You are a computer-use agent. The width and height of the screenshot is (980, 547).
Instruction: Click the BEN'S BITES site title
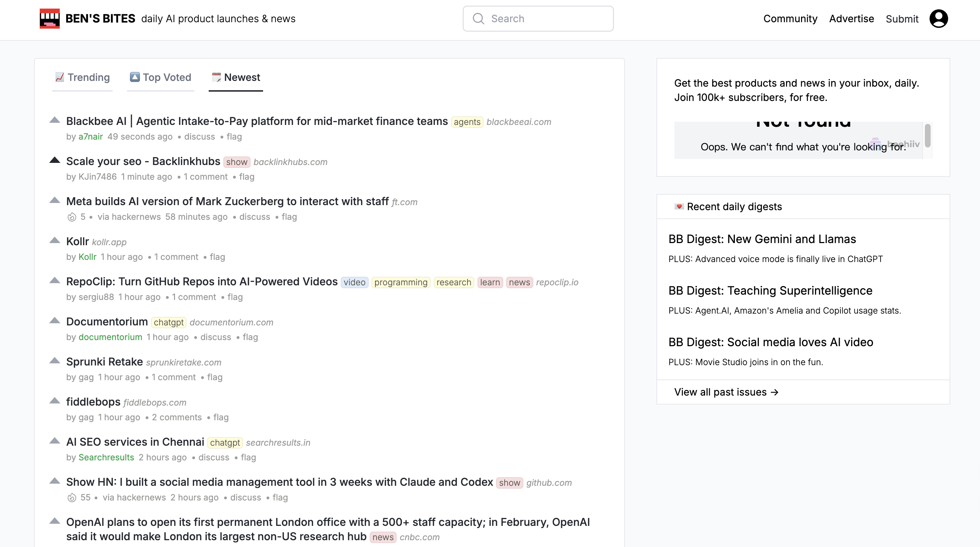pyautogui.click(x=101, y=19)
